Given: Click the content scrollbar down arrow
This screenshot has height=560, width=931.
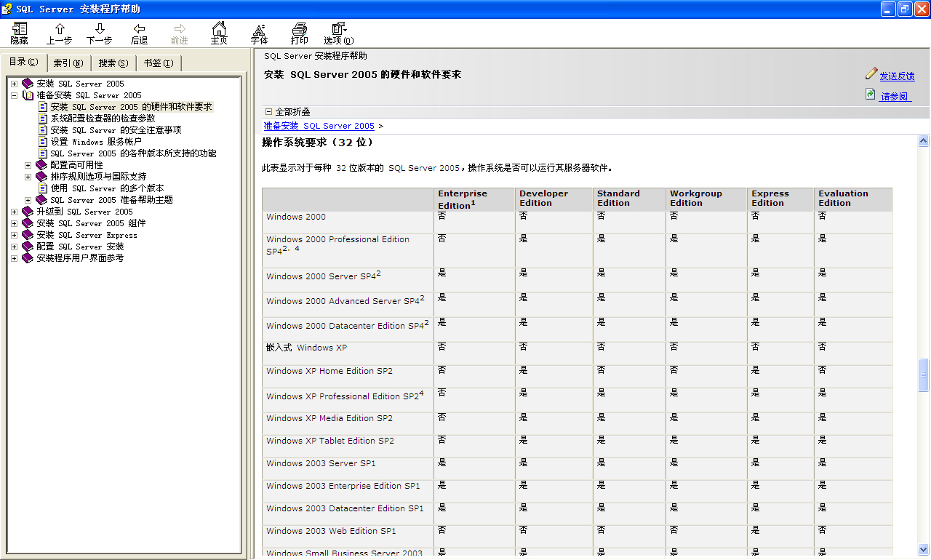Looking at the screenshot, I should coord(924,549).
